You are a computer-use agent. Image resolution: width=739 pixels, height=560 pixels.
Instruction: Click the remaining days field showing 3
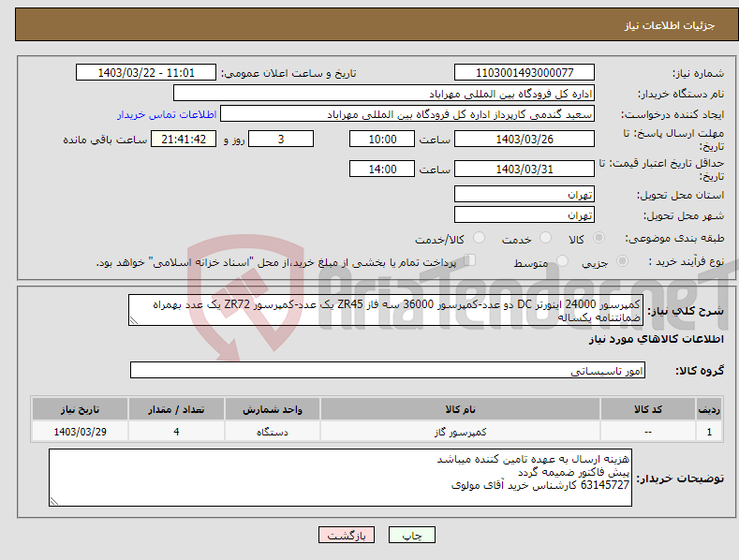(x=281, y=139)
